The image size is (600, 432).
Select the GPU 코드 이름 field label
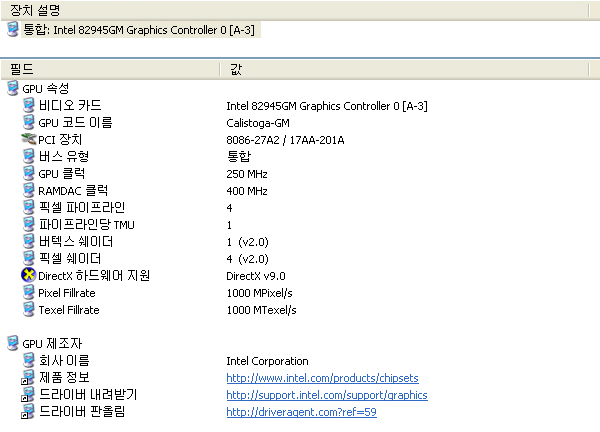[75, 123]
